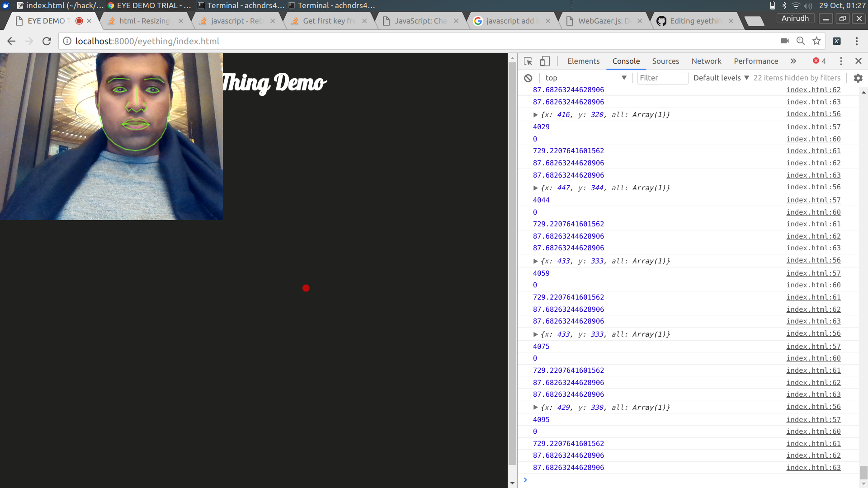Open the index.html:56 source link for x: 416
This screenshot has height=488, width=868.
point(813,114)
